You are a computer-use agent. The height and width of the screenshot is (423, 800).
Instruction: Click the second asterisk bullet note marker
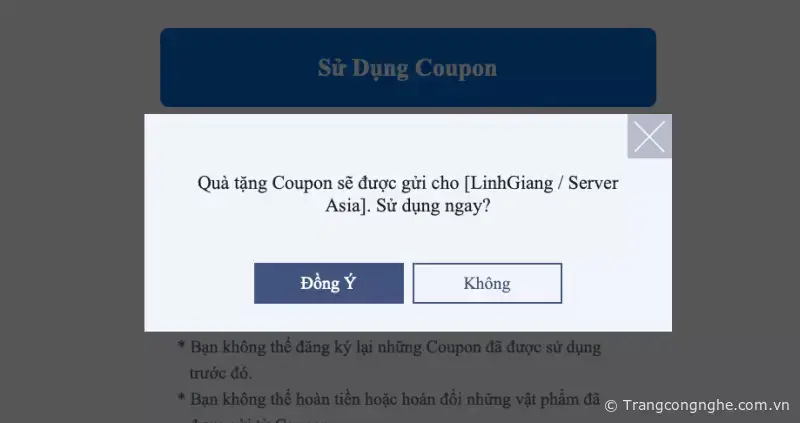pyautogui.click(x=181, y=398)
